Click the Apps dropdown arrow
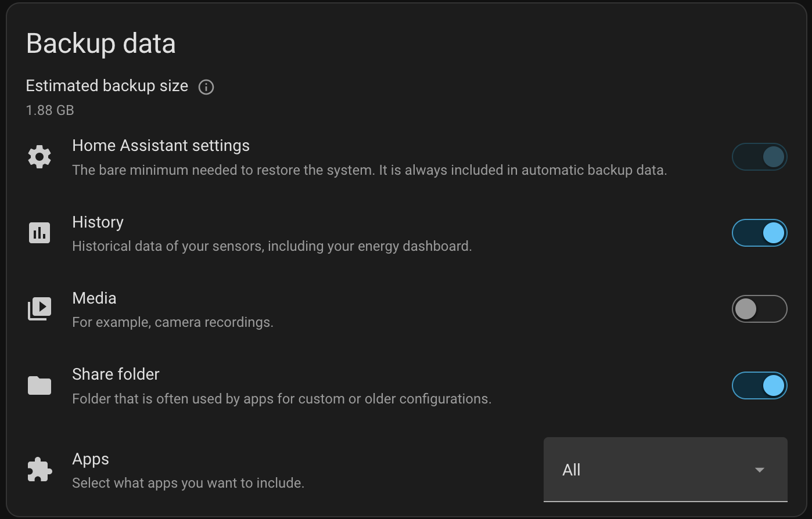The image size is (812, 519). (x=759, y=470)
